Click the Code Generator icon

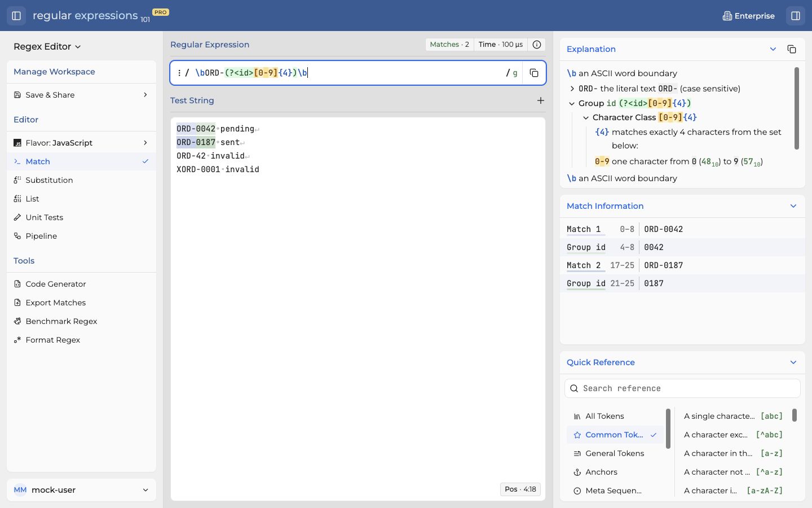tap(17, 284)
